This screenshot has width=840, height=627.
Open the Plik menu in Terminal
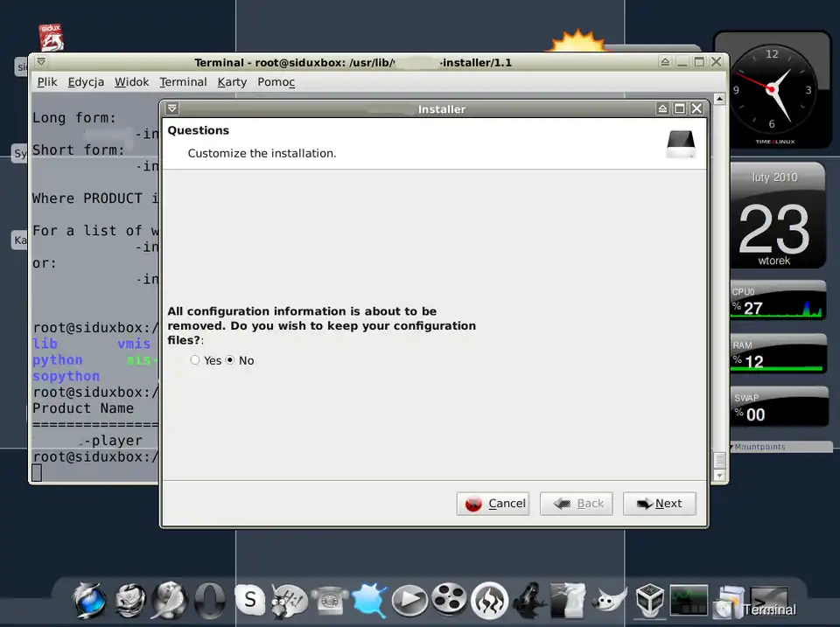tap(47, 82)
